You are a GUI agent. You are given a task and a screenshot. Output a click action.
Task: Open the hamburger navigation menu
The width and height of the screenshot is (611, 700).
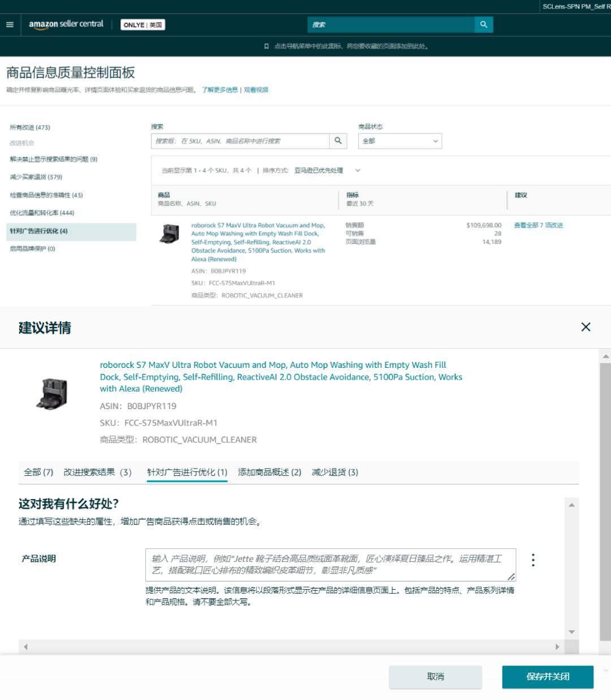pyautogui.click(x=10, y=25)
